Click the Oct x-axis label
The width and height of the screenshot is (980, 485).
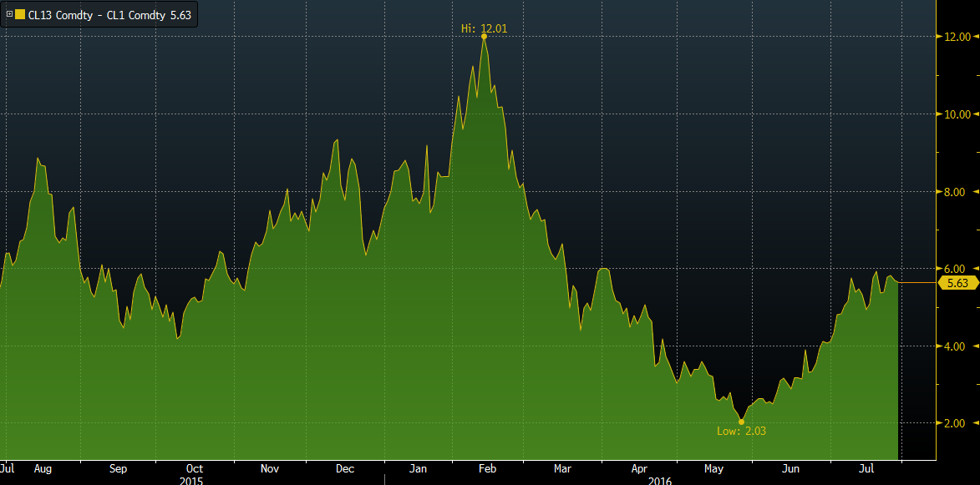click(x=195, y=468)
